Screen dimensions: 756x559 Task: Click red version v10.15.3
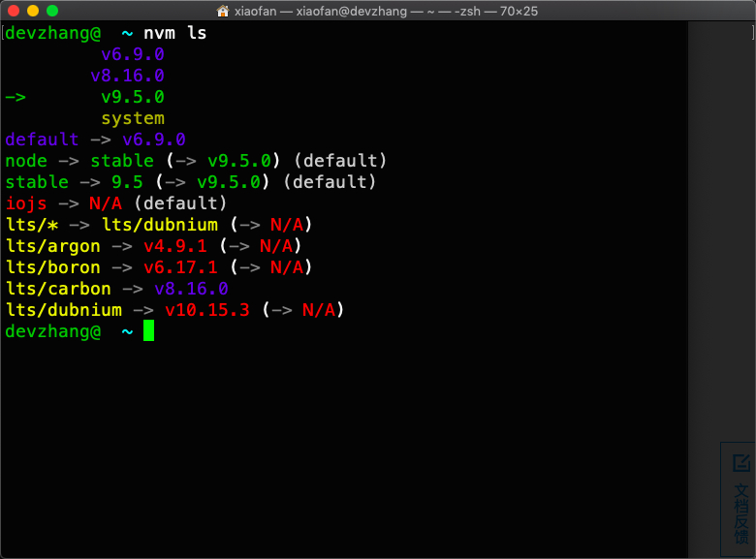(x=207, y=310)
